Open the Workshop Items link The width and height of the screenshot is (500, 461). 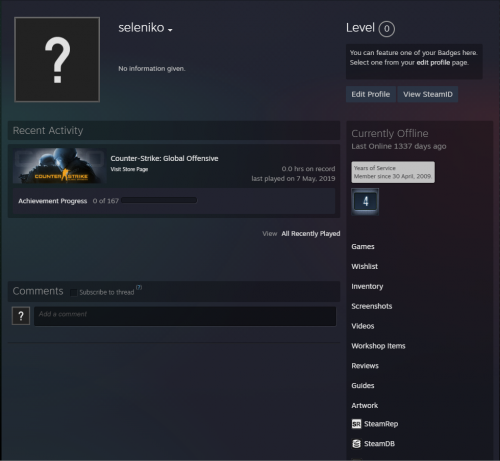[x=378, y=346]
